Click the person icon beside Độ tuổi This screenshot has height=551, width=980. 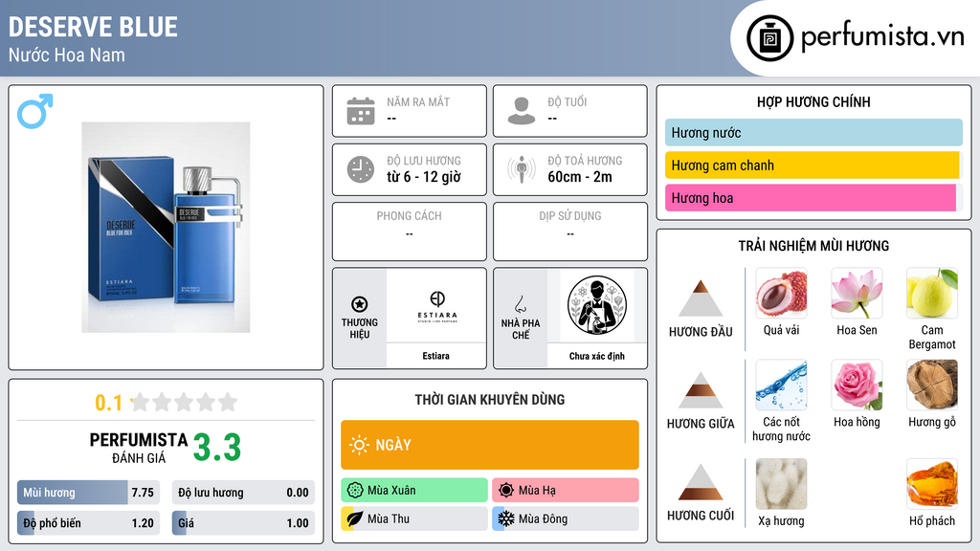[x=522, y=111]
